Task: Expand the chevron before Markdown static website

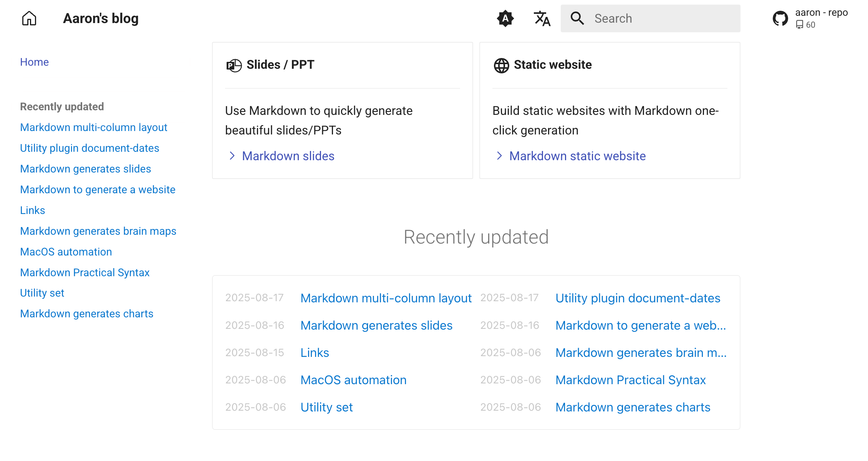Action: (x=499, y=156)
